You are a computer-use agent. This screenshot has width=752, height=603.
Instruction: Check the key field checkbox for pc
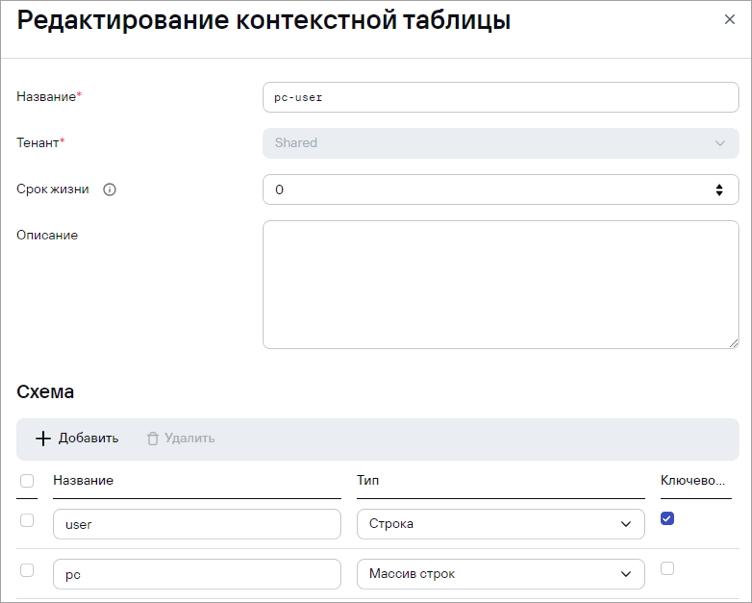[x=667, y=568]
